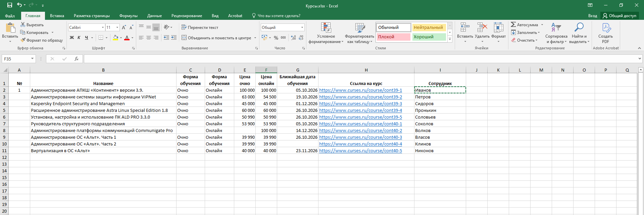Viewport: 644px width, 215px height.
Task: Expand the formula bar
Action: pos(639,59)
